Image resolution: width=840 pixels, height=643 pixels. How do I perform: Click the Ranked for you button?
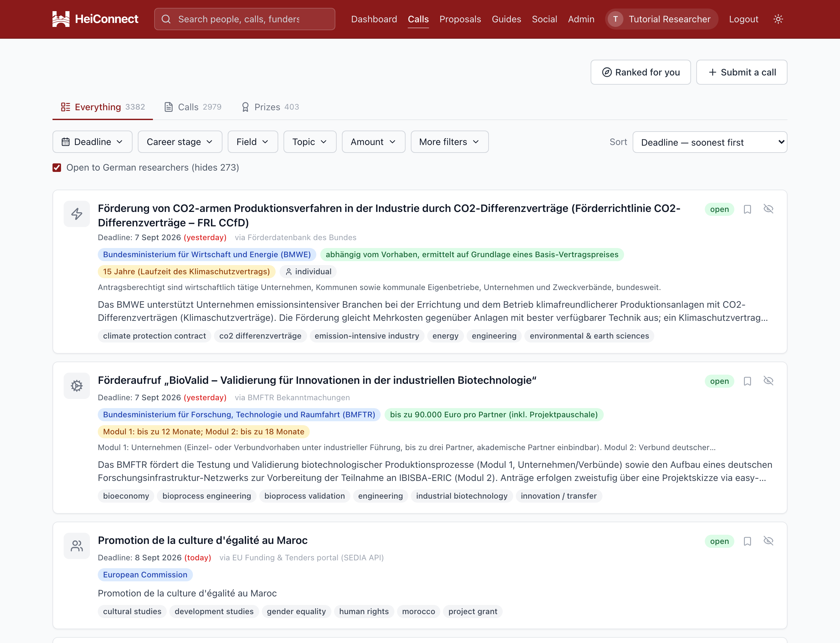[x=640, y=72]
